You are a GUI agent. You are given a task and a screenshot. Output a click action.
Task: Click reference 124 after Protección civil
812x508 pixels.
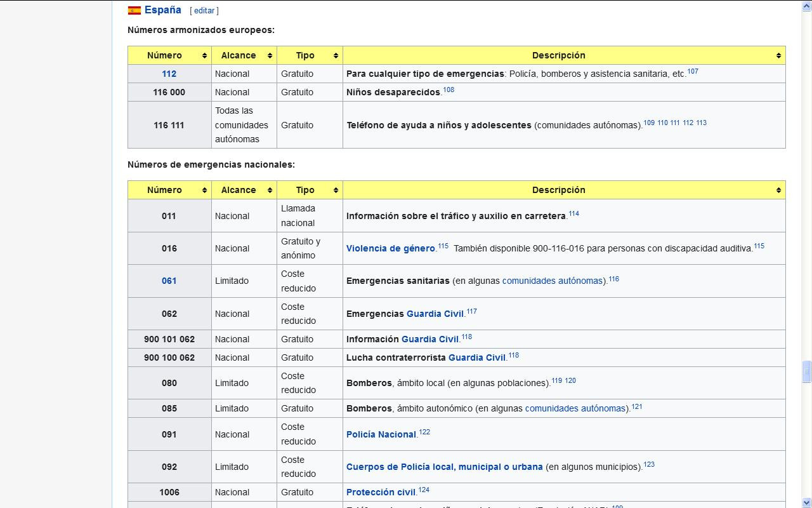424,490
